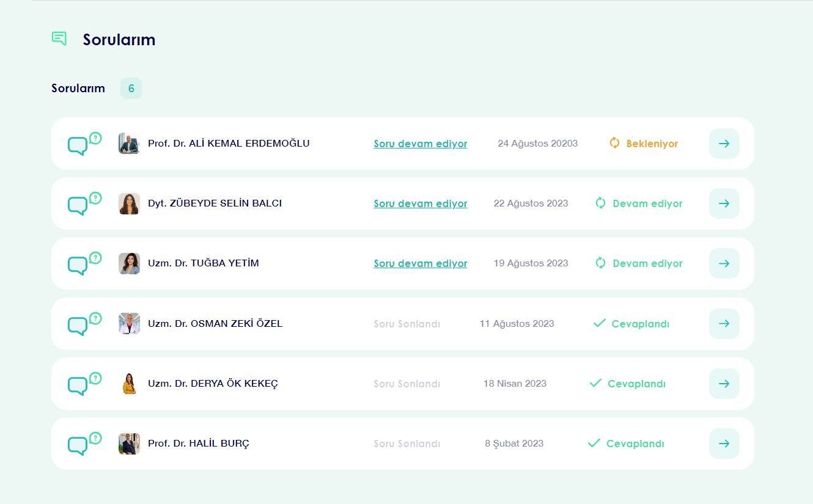Click Dyt. Zübeyde Selin Balcı profile photo
Image resolution: width=813 pixels, height=504 pixels.
[129, 203]
